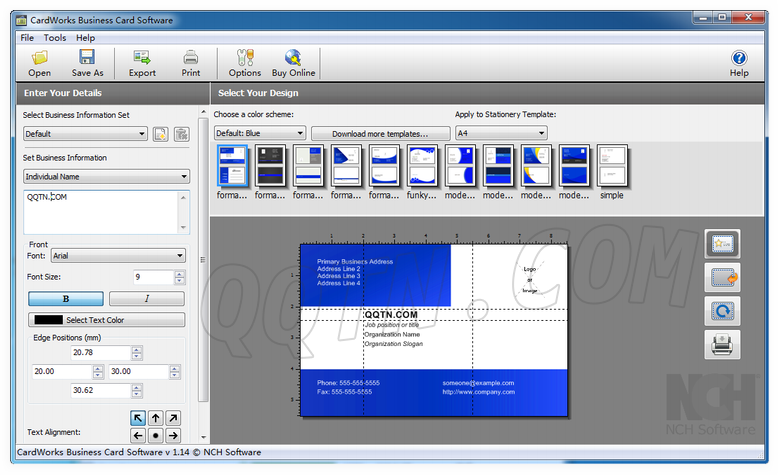
Task: Click the delete information set trash icon
Action: [x=181, y=134]
